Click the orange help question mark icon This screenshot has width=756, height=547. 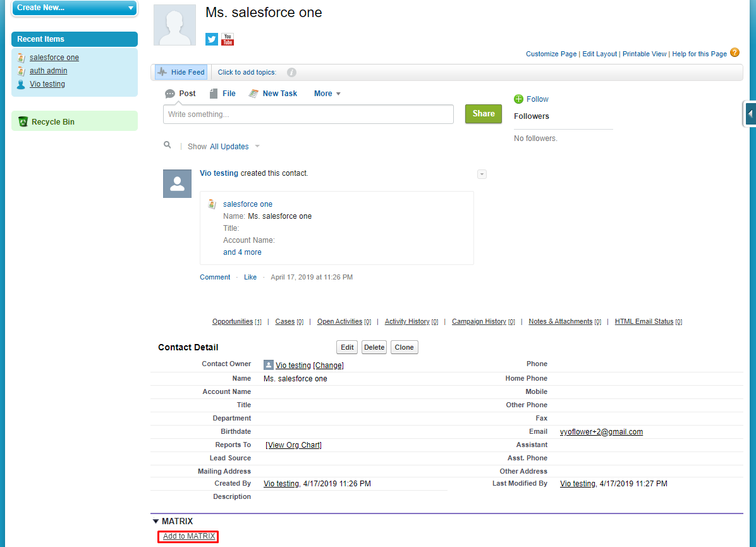[735, 52]
